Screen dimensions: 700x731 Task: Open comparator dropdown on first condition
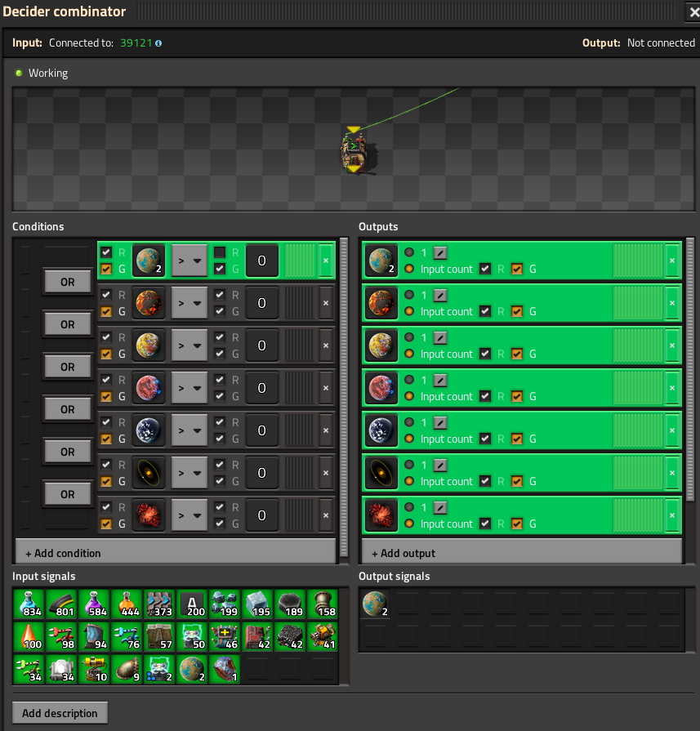click(189, 261)
